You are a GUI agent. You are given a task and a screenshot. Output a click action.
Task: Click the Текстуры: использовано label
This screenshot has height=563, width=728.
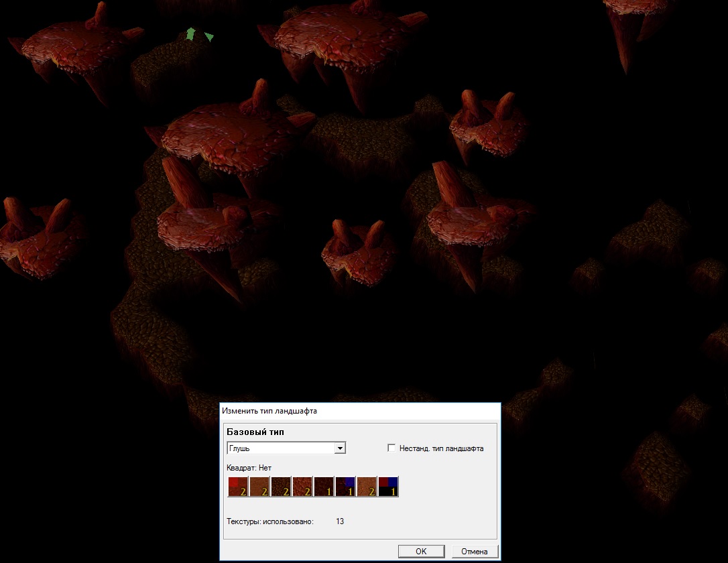tap(270, 521)
